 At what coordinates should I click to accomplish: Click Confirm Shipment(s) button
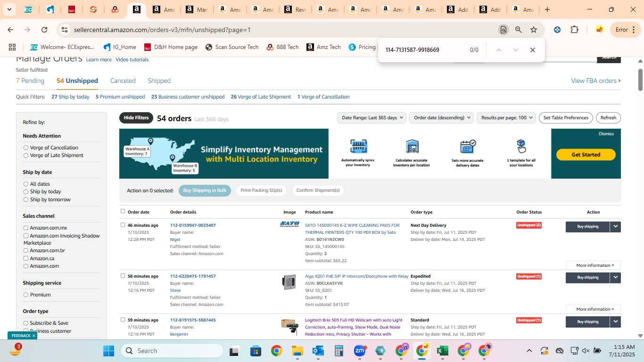318,190
